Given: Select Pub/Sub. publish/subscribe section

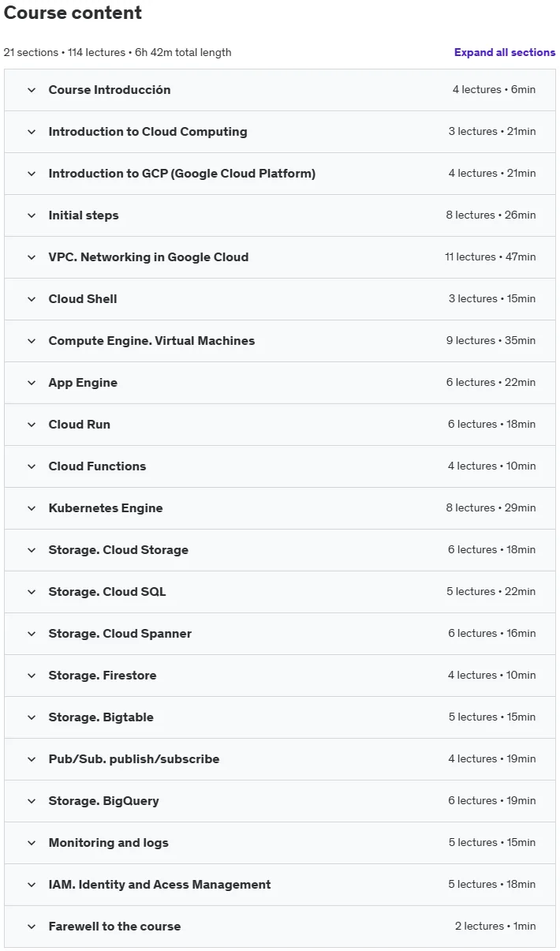Looking at the screenshot, I should tap(280, 759).
